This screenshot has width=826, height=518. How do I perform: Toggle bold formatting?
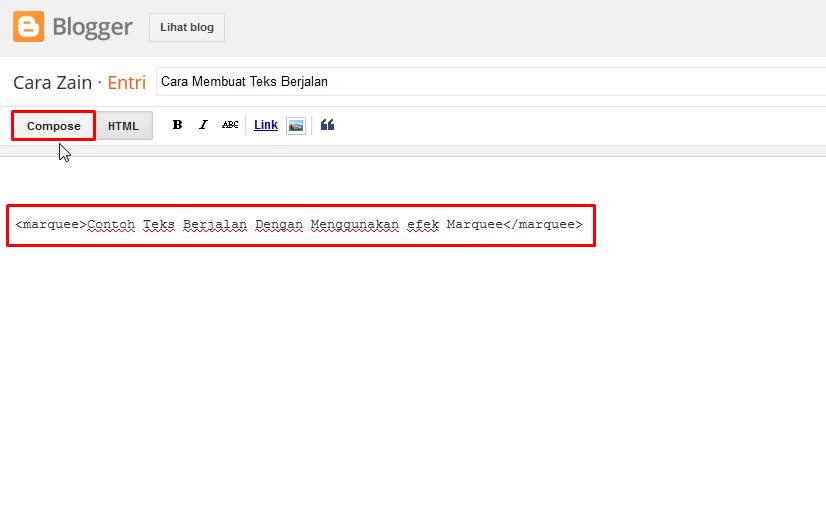[x=178, y=125]
